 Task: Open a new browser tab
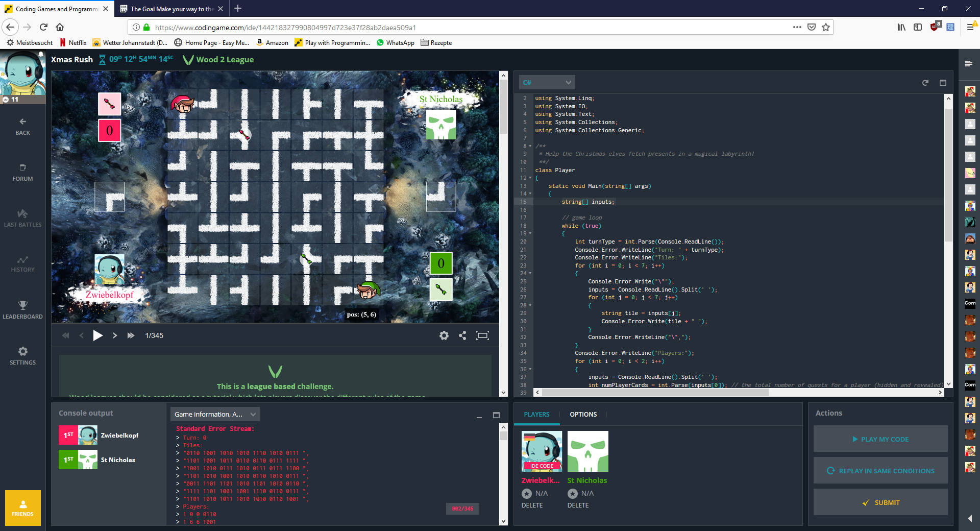point(238,8)
